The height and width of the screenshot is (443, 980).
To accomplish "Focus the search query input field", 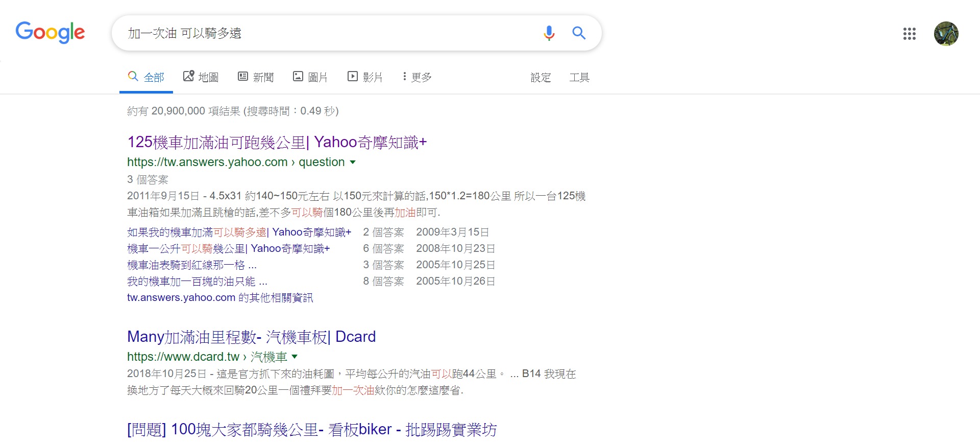I will [327, 33].
